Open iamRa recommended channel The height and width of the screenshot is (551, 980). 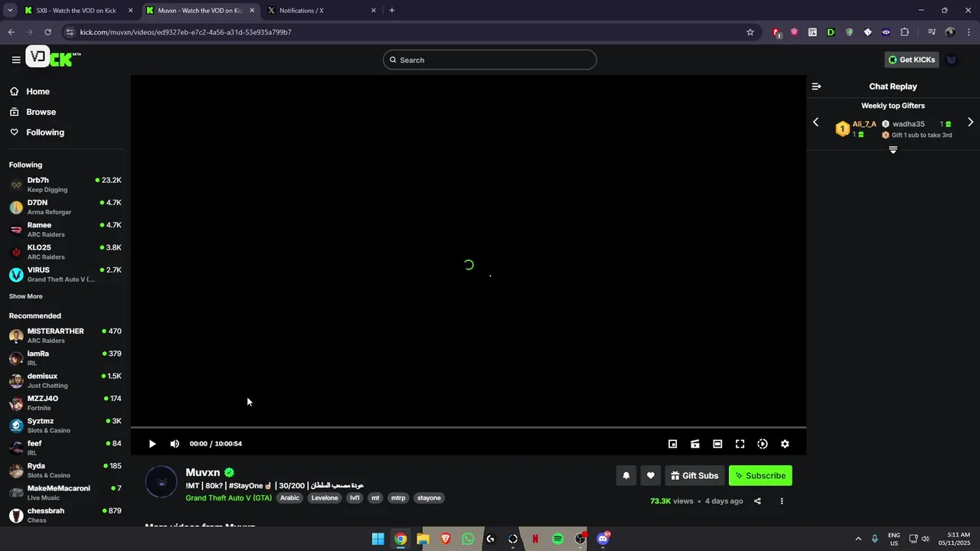tap(65, 358)
